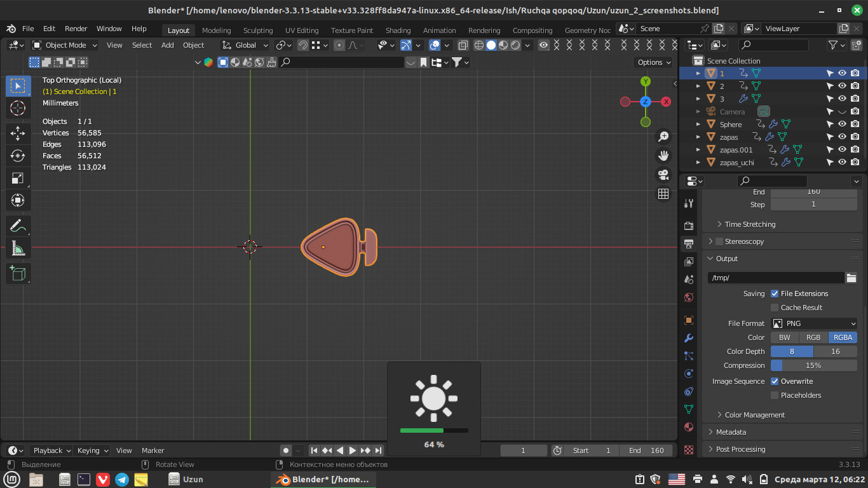Activate the Scale tool
Image resolution: width=868 pixels, height=488 pixels.
pos(18,179)
